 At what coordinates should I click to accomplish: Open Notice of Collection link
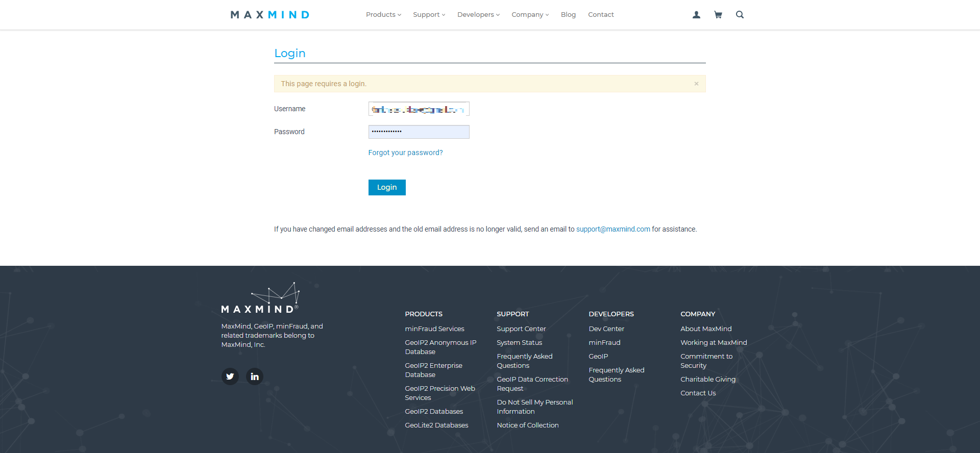pyautogui.click(x=528, y=425)
